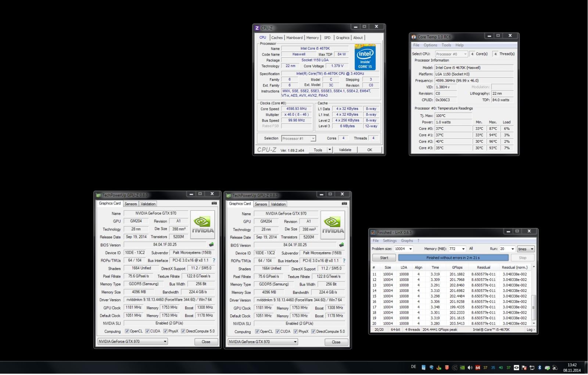Click DE language indicator in taskbar
This screenshot has width=588, height=375.
pyautogui.click(x=413, y=367)
